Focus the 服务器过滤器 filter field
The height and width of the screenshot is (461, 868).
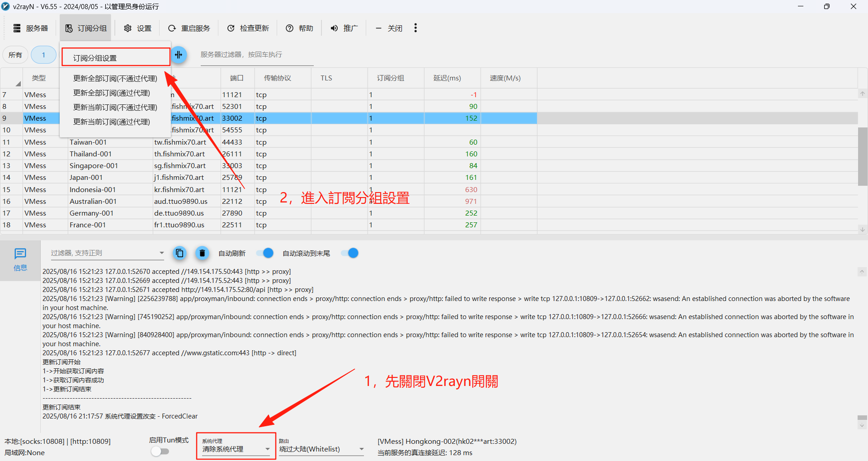(x=257, y=55)
